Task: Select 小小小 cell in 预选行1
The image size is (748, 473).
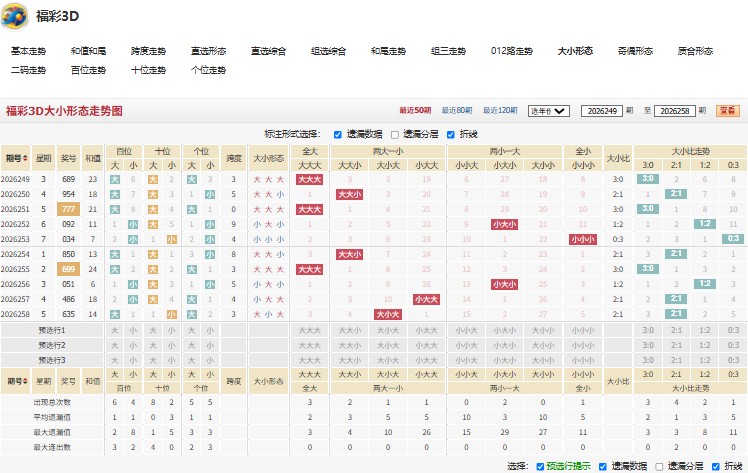Action: tap(583, 330)
